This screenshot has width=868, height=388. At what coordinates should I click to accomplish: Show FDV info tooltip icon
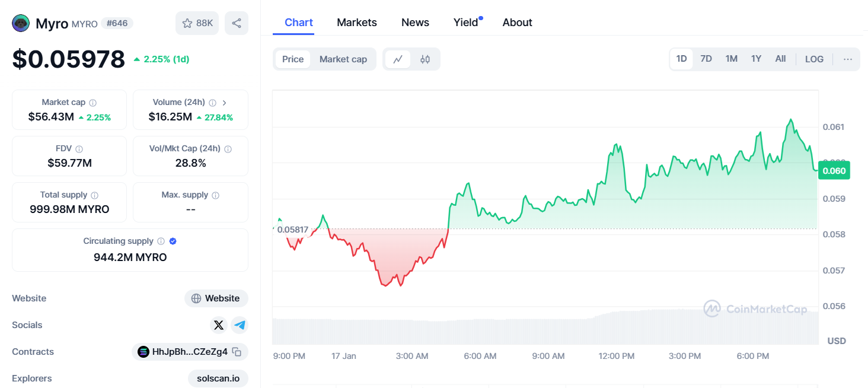[x=79, y=149]
